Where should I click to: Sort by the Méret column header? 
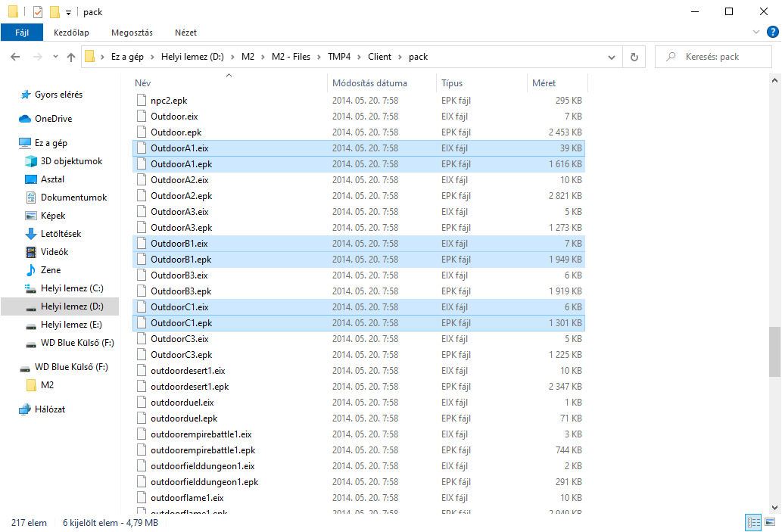[544, 83]
